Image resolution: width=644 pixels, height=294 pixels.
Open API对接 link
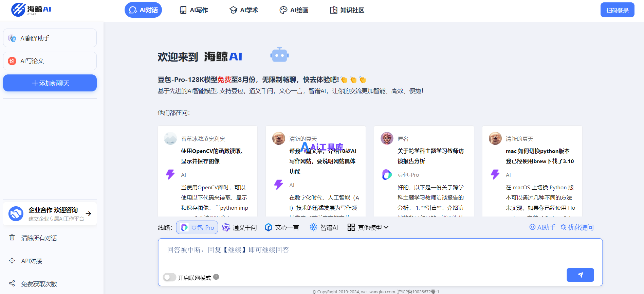click(32, 261)
